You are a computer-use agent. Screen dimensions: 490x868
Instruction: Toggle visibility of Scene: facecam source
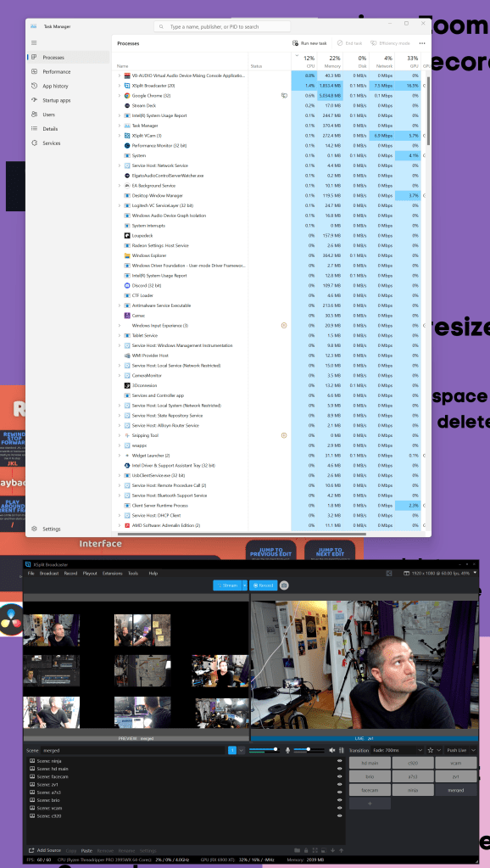[x=340, y=776]
